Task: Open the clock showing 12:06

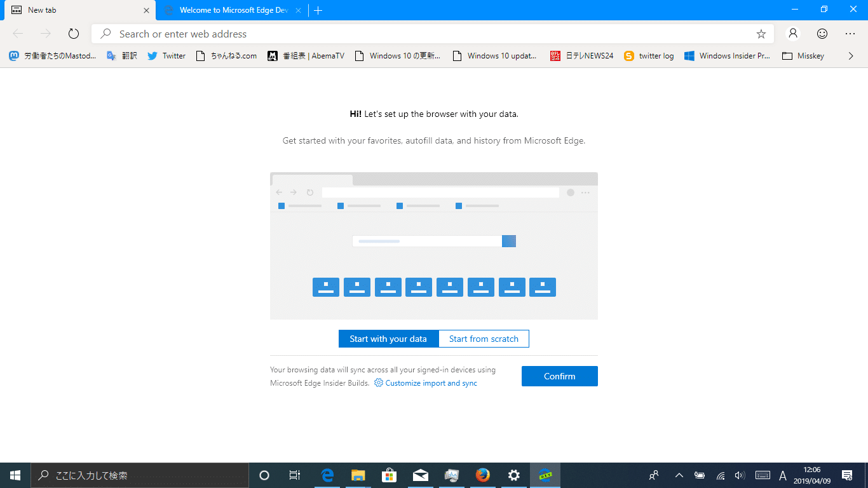Action: click(x=812, y=475)
